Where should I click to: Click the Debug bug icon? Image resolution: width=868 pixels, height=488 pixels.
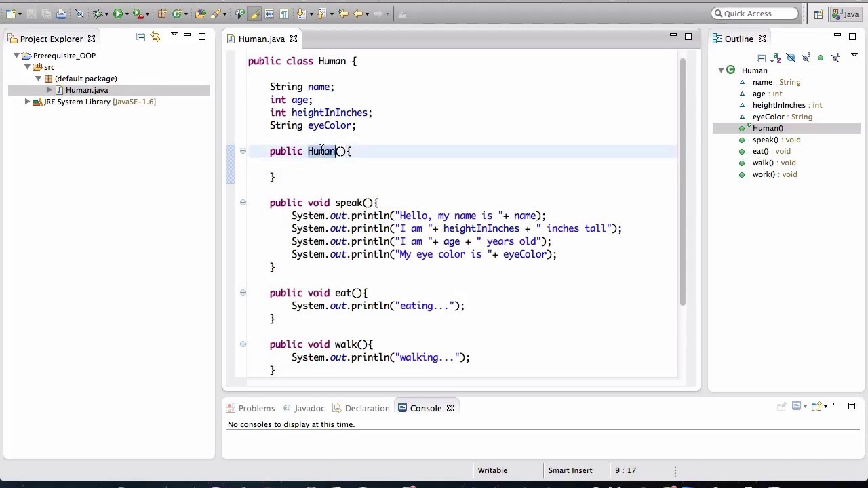point(98,14)
